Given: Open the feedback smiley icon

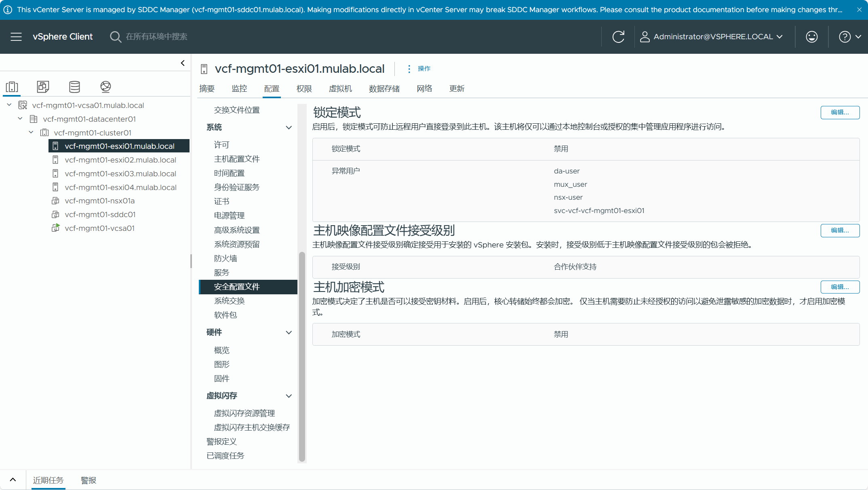Looking at the screenshot, I should pyautogui.click(x=812, y=37).
